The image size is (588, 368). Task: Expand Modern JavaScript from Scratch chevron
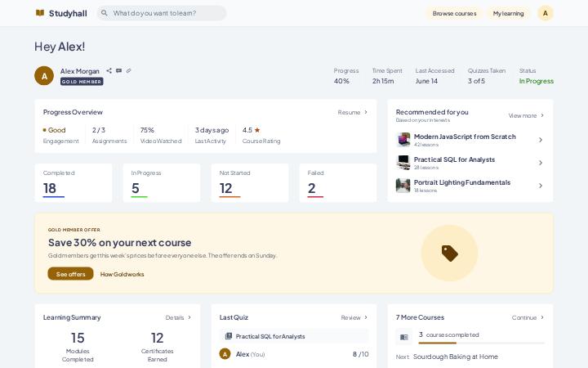click(541, 140)
